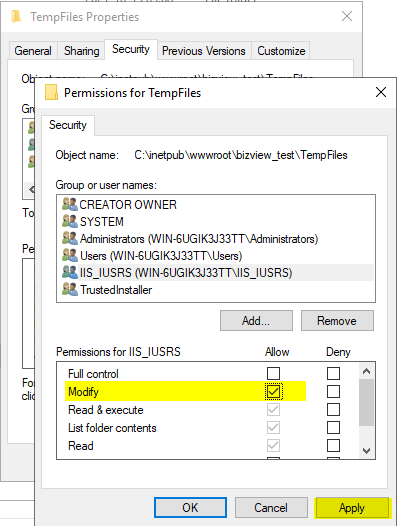Click folder icon in TempFiles Properties title bar
Screen dimensions: 397x526
tap(16, 16)
